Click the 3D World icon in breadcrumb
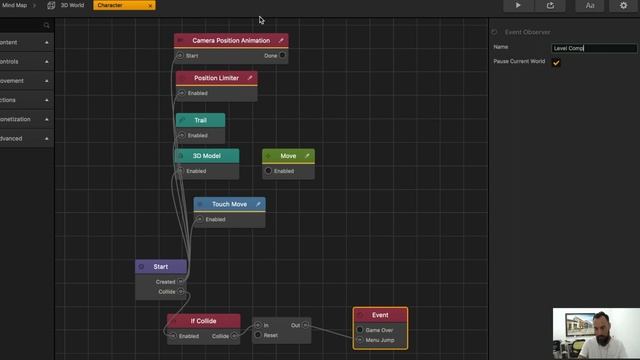640x360 pixels. click(x=51, y=5)
